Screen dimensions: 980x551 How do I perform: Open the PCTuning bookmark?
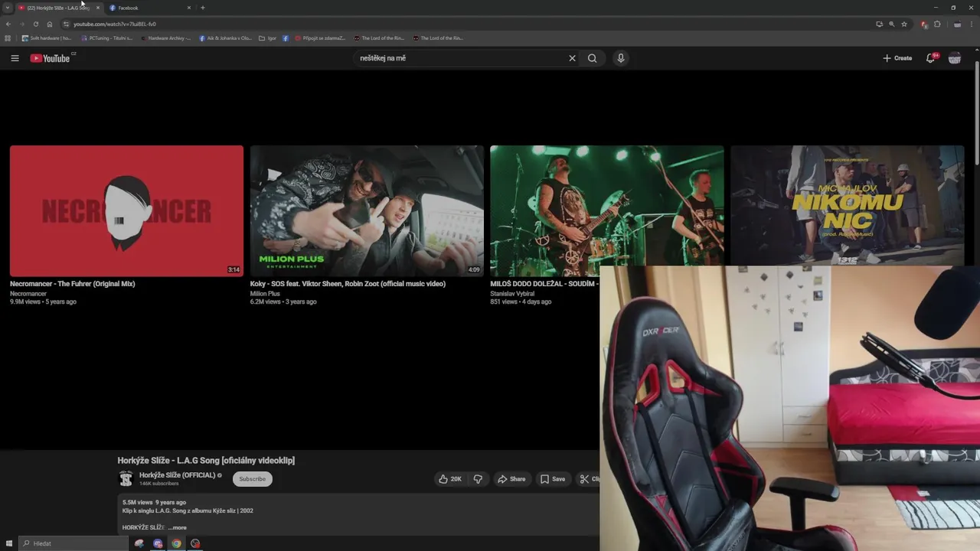(107, 37)
